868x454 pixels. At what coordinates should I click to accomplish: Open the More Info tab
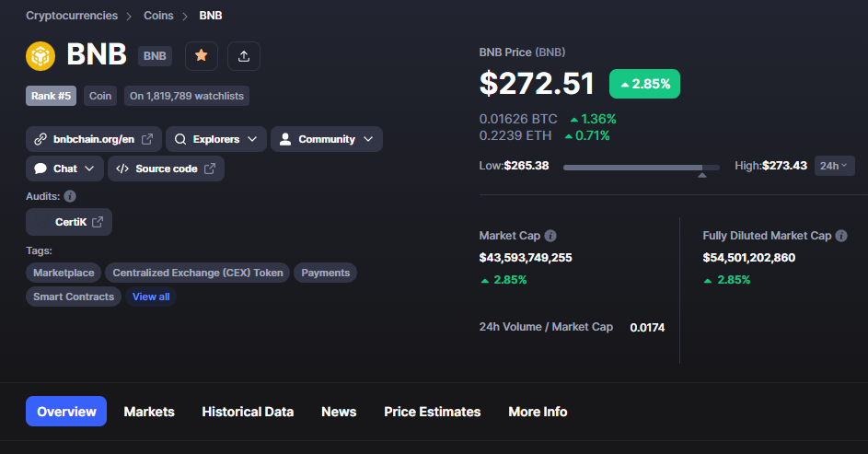point(538,412)
